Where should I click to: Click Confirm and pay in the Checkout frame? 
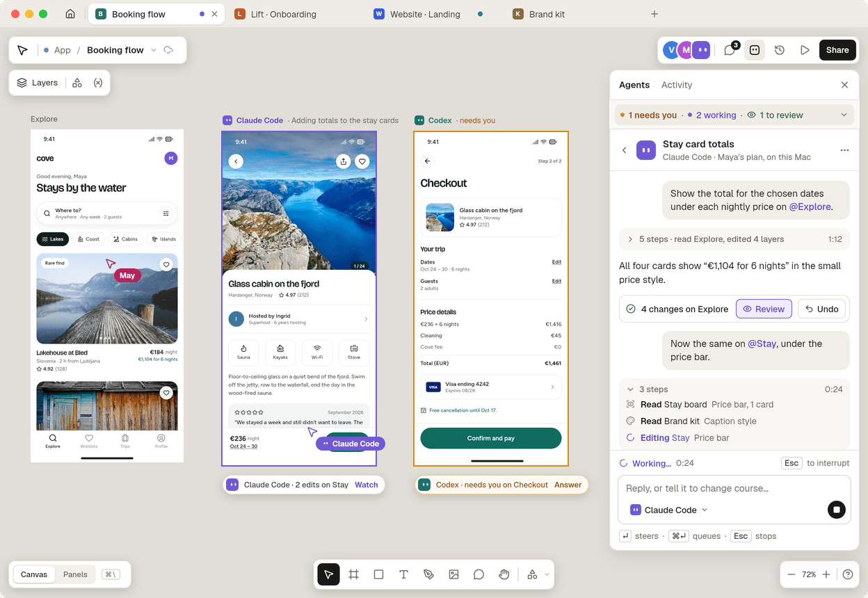(x=491, y=438)
